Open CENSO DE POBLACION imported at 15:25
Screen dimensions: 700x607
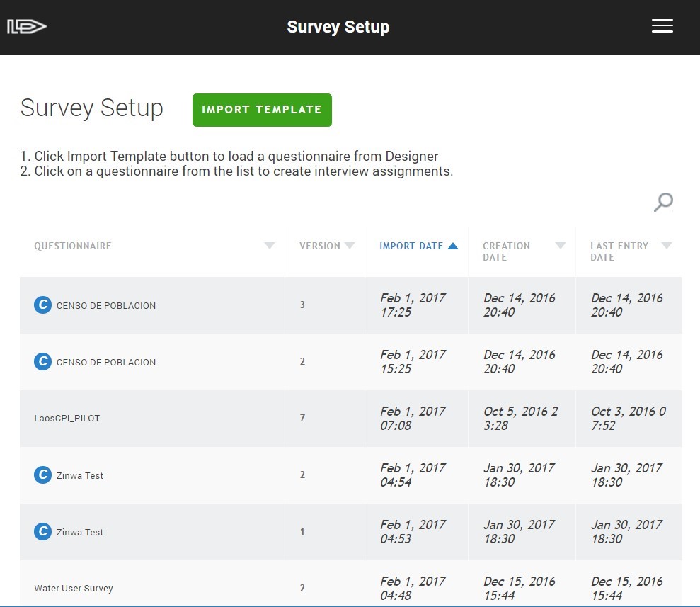tap(106, 362)
